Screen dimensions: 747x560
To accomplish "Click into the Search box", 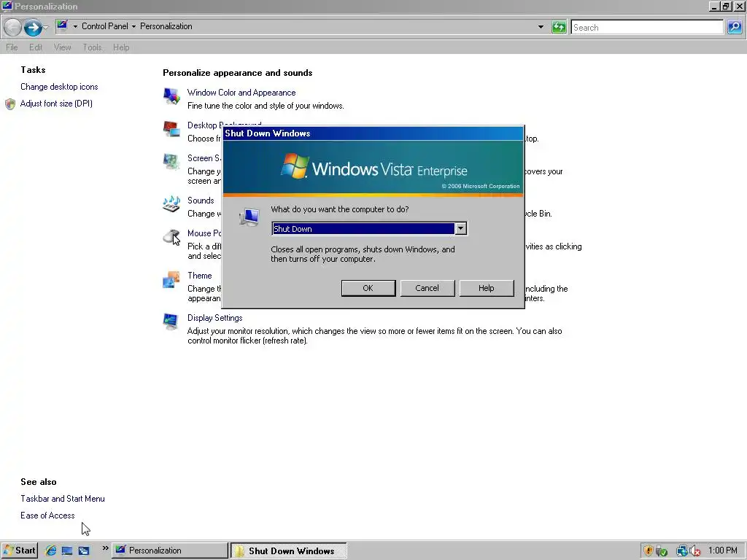I will click(647, 27).
